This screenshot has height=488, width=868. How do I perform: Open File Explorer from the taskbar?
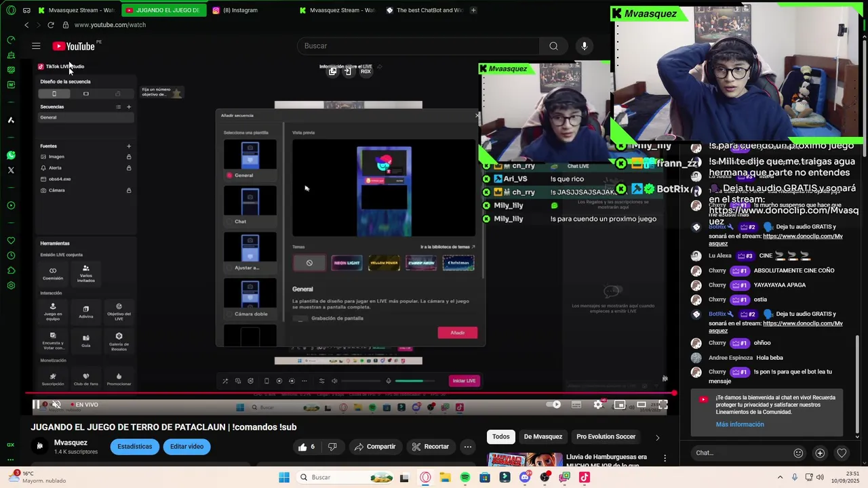tap(445, 477)
